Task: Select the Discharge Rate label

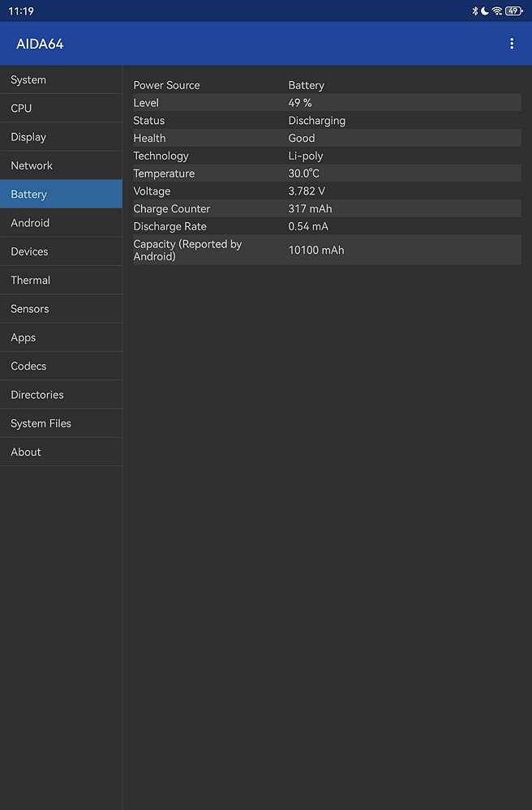Action: click(x=169, y=226)
